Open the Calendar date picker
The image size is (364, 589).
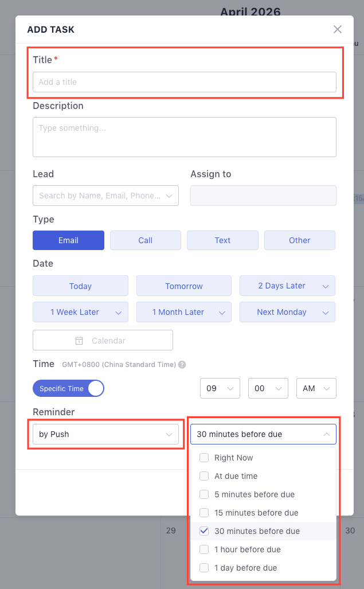pos(103,340)
